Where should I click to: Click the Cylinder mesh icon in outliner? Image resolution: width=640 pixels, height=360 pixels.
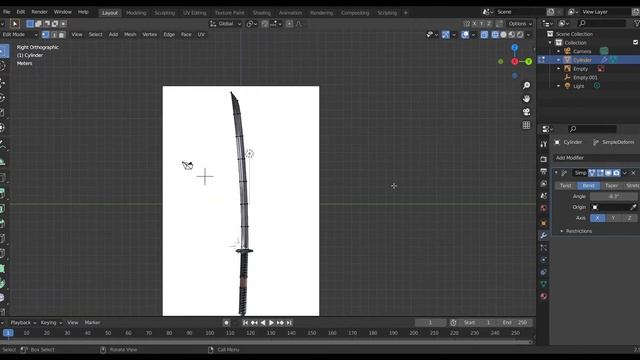tap(567, 60)
